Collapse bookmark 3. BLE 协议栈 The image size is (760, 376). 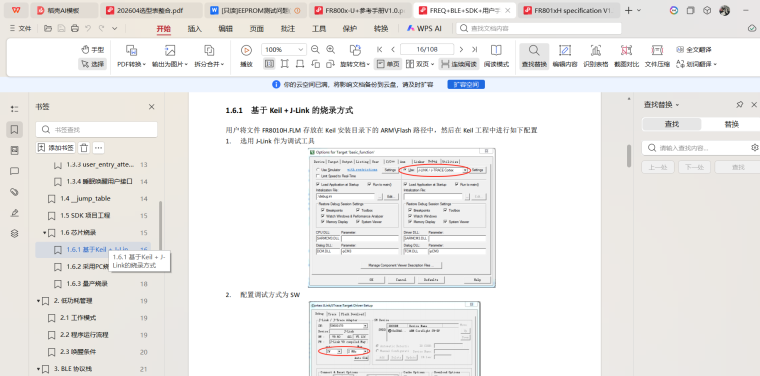click(38, 369)
